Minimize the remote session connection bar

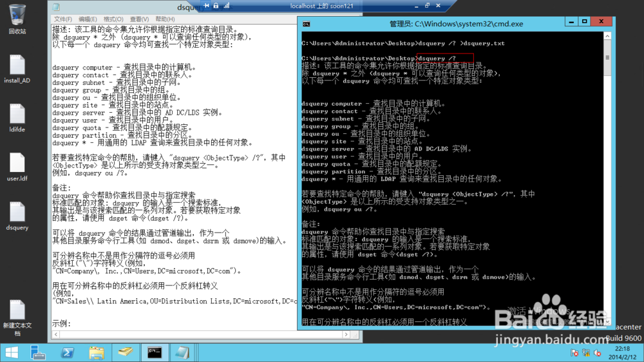(417, 6)
